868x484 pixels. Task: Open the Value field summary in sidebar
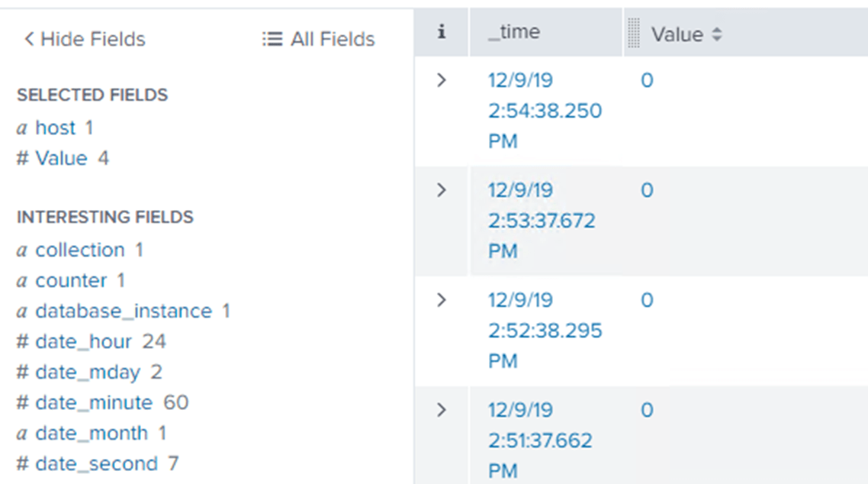(61, 158)
